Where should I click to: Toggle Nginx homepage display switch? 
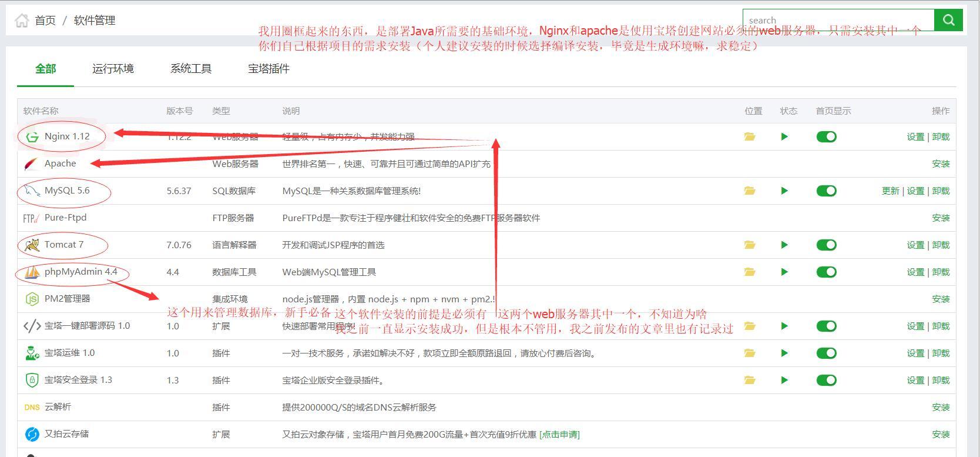tap(826, 136)
